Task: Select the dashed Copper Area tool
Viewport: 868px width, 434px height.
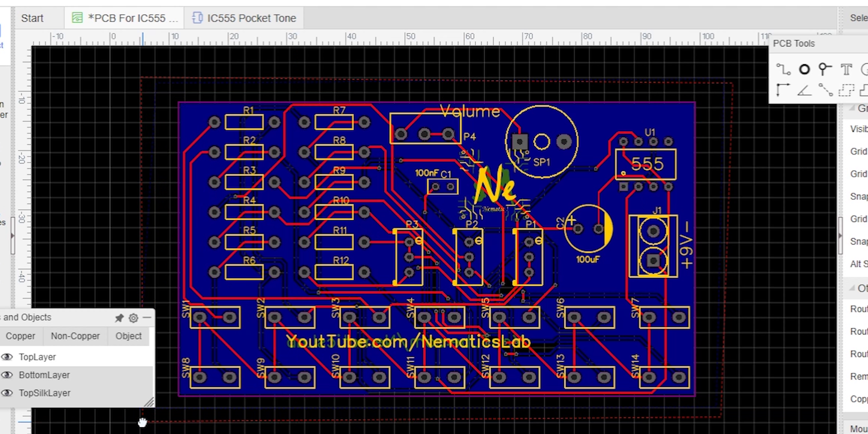Action: coord(846,90)
